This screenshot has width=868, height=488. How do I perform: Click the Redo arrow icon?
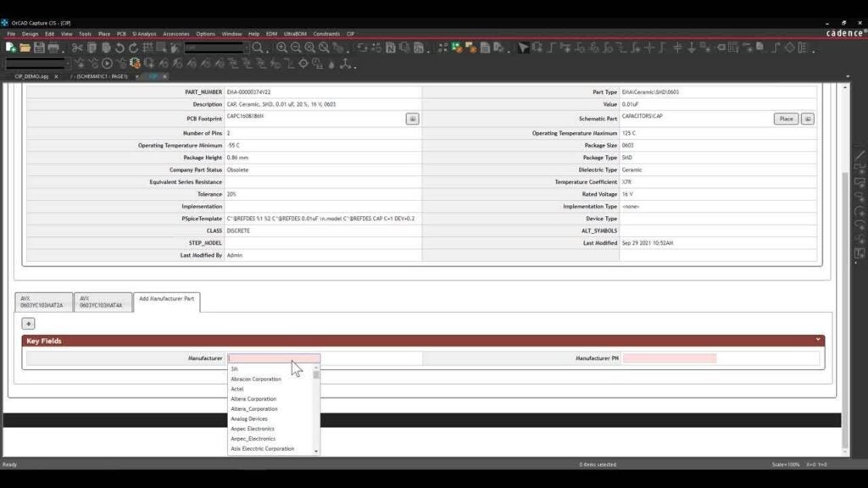pyautogui.click(x=133, y=48)
